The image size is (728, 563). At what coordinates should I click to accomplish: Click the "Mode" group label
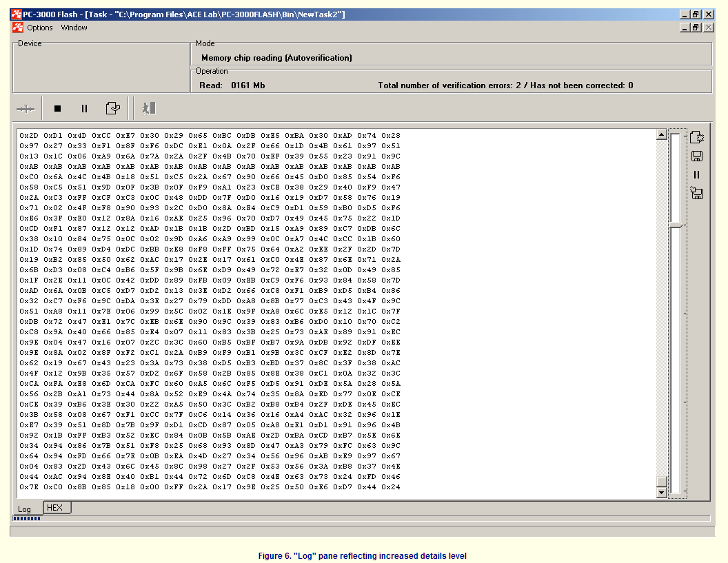pyautogui.click(x=205, y=43)
